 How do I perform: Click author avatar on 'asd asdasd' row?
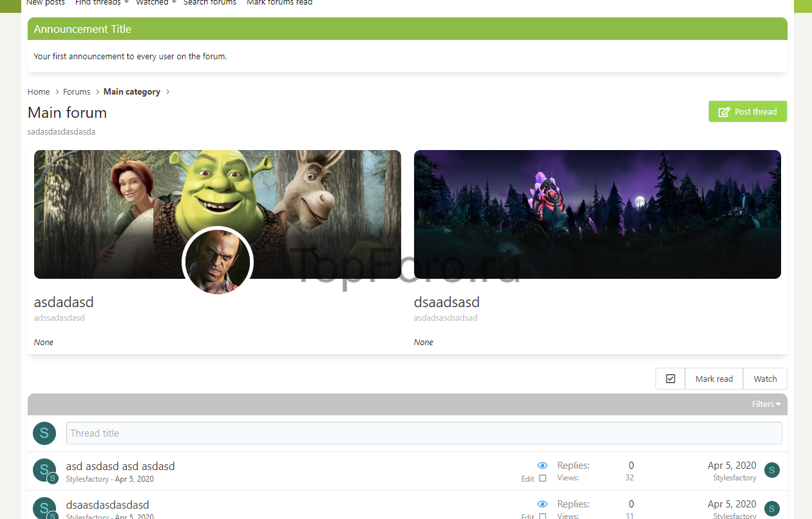point(44,471)
